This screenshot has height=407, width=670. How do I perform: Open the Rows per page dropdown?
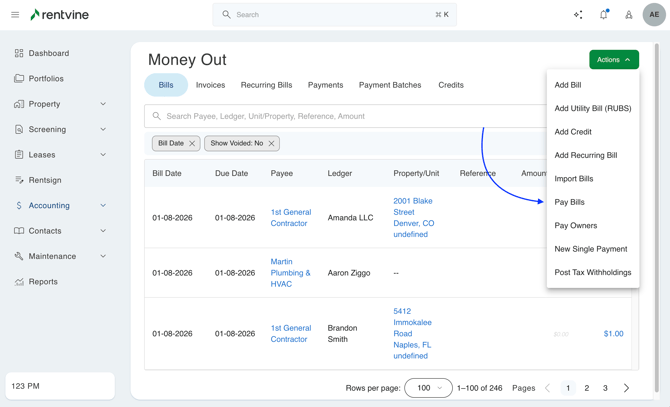(x=428, y=388)
